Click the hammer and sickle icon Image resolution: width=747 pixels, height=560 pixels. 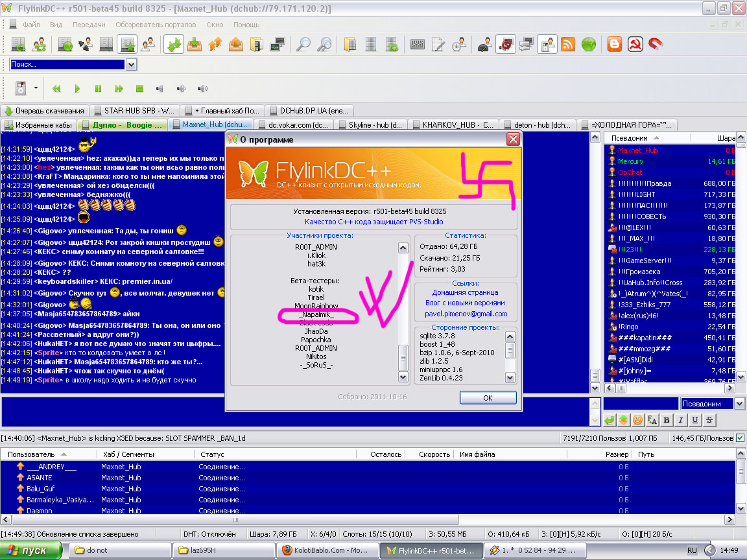(x=635, y=45)
